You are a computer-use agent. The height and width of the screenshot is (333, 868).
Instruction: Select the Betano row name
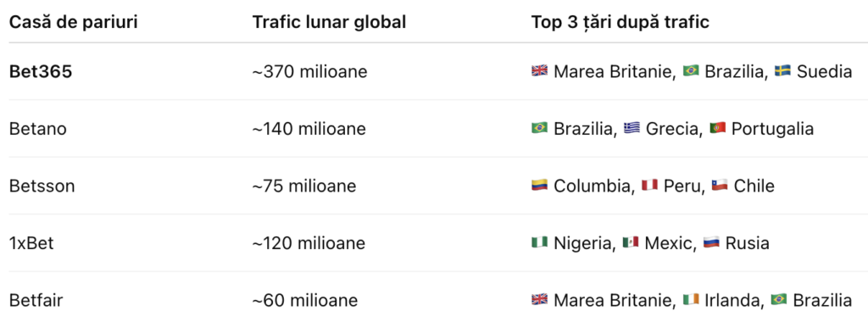pos(38,129)
